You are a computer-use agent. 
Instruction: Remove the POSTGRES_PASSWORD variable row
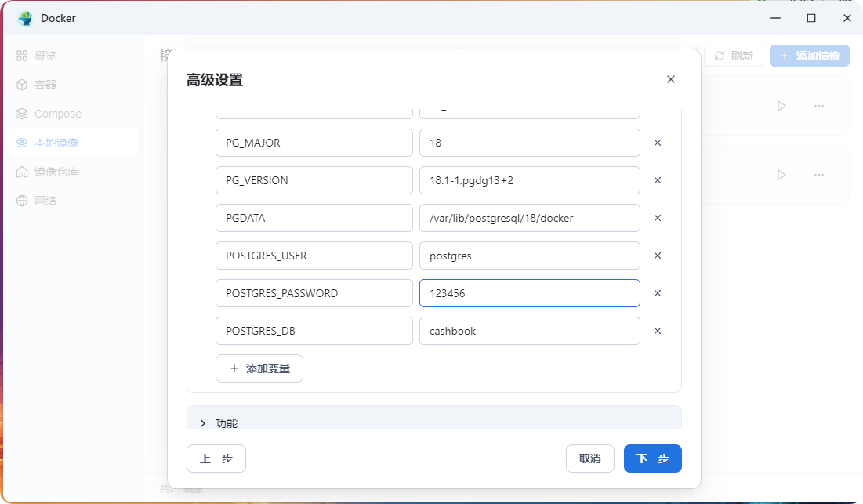pos(658,293)
